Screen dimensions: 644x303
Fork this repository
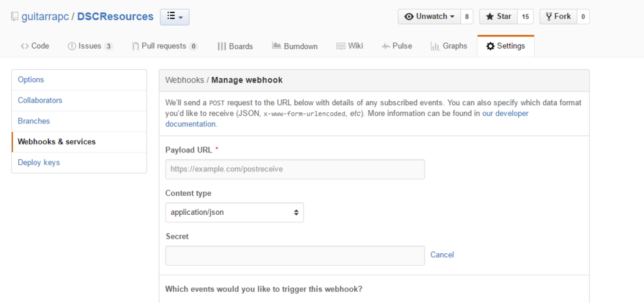coord(558,16)
